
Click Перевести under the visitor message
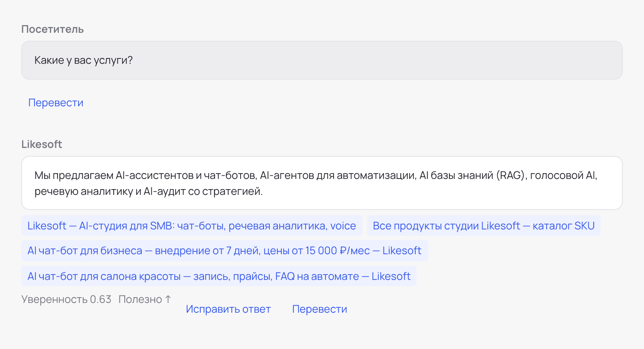point(56,103)
